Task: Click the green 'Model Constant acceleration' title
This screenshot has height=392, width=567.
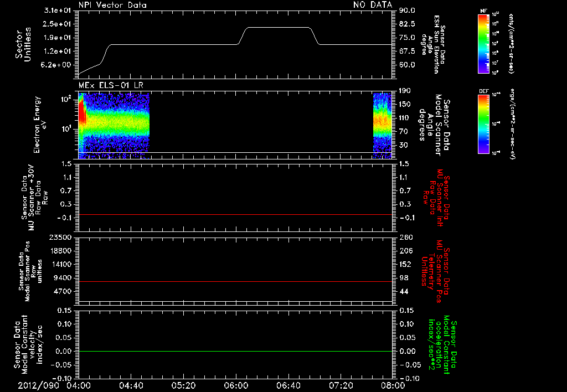Action: point(442,344)
